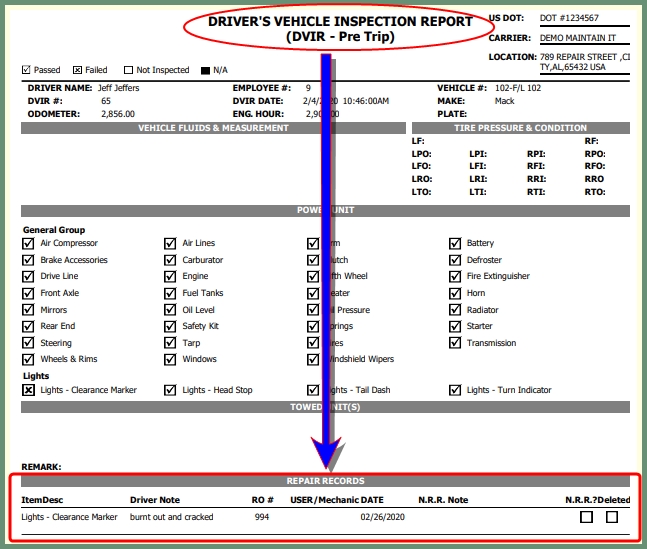This screenshot has height=549, width=647.
Task: Check the N.R.R.? box in repair record
Action: (x=587, y=517)
